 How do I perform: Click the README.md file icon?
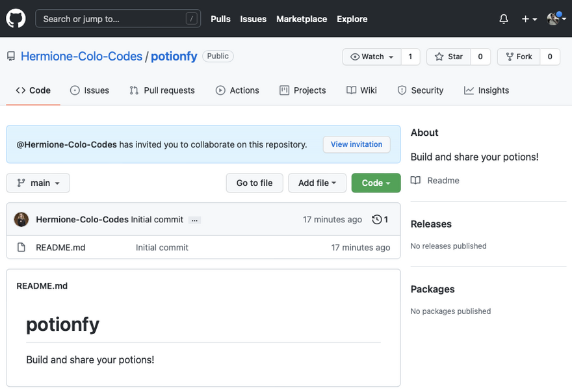[21, 248]
